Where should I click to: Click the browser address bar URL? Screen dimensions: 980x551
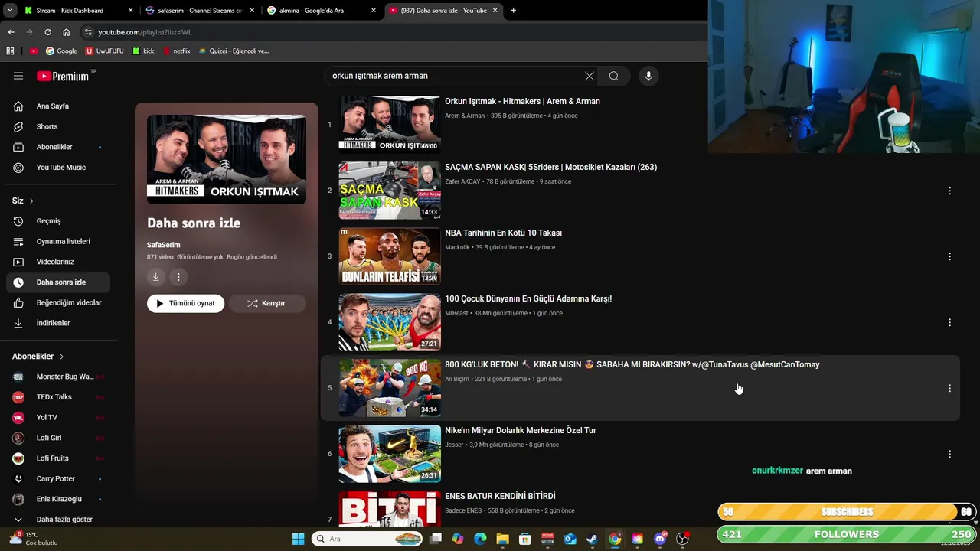pos(145,32)
